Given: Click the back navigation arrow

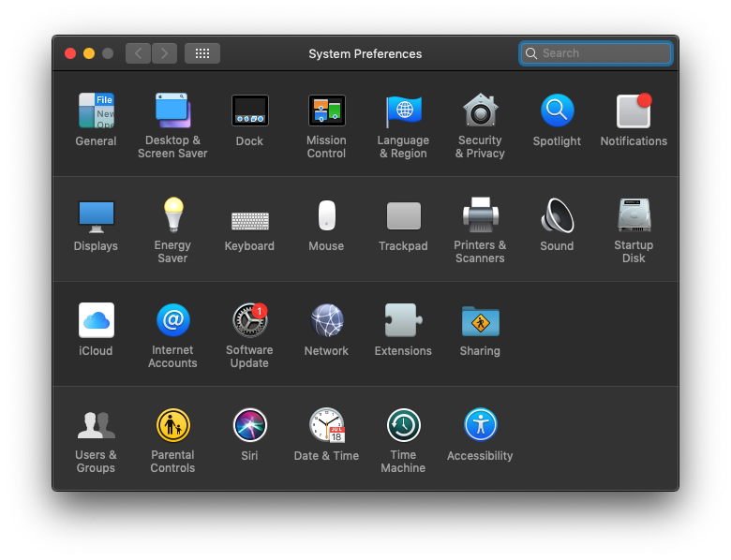Looking at the screenshot, I should point(138,53).
